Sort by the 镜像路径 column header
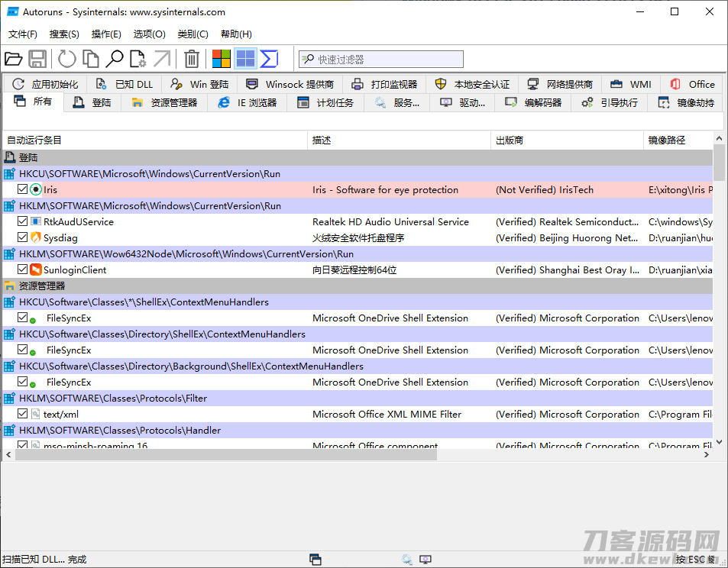 [678, 140]
